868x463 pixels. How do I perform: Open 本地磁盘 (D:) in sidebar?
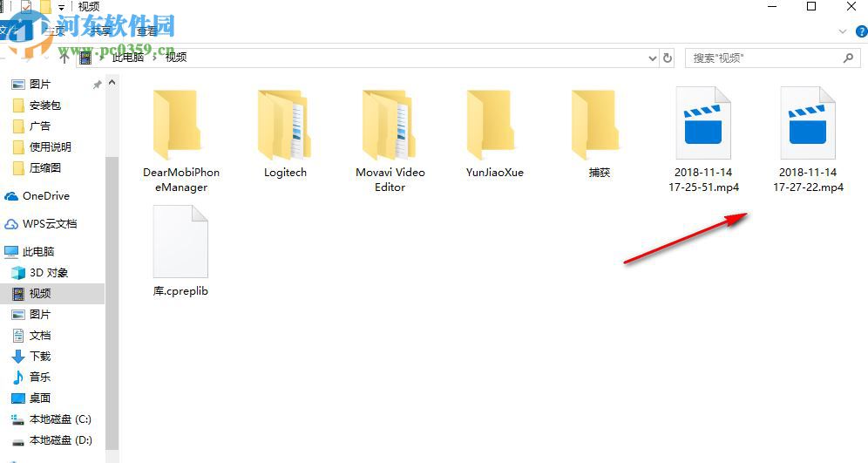(51, 440)
